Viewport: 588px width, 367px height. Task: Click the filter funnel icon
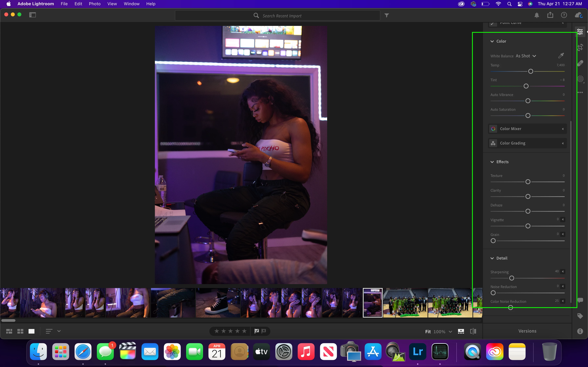pyautogui.click(x=387, y=16)
